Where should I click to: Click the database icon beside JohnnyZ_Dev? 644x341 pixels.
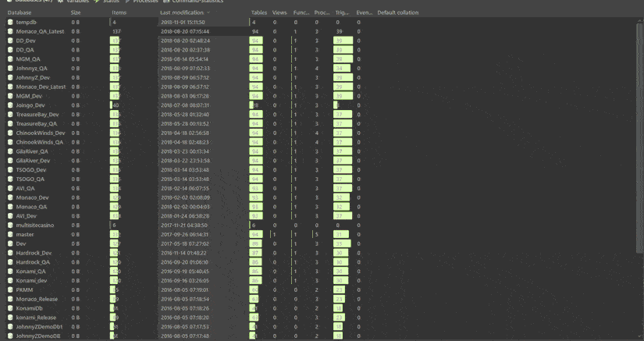tap(10, 77)
